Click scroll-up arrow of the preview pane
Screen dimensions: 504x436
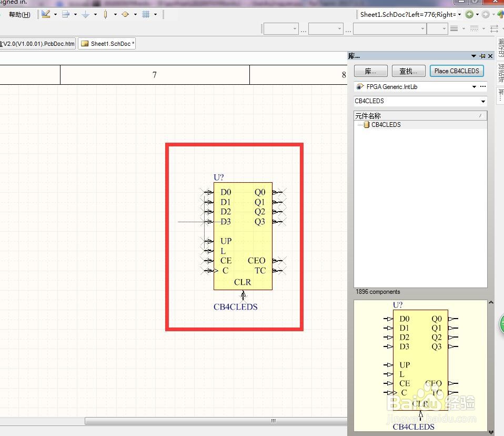(x=491, y=302)
